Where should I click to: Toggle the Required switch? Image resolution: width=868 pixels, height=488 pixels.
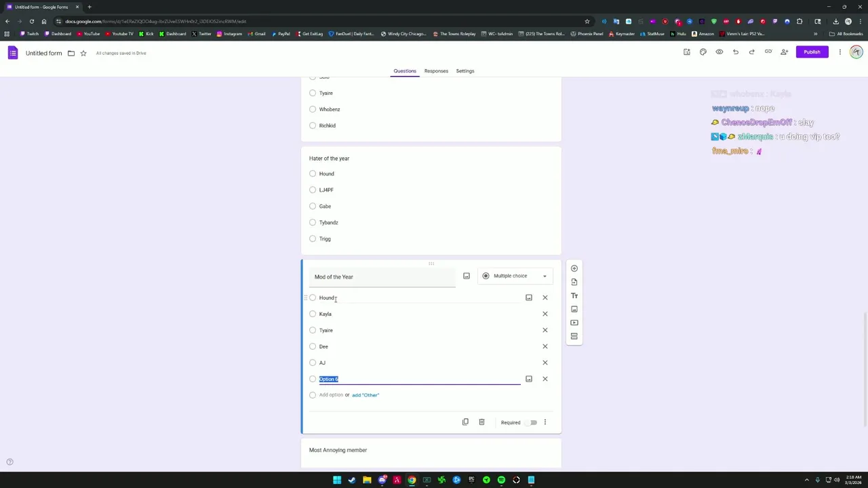coord(532,422)
